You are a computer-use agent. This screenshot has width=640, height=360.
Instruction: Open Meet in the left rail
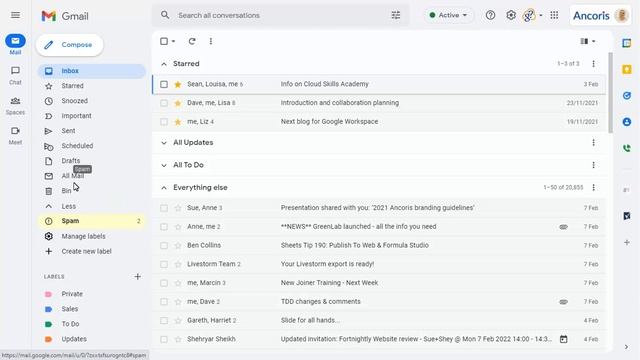point(15,136)
